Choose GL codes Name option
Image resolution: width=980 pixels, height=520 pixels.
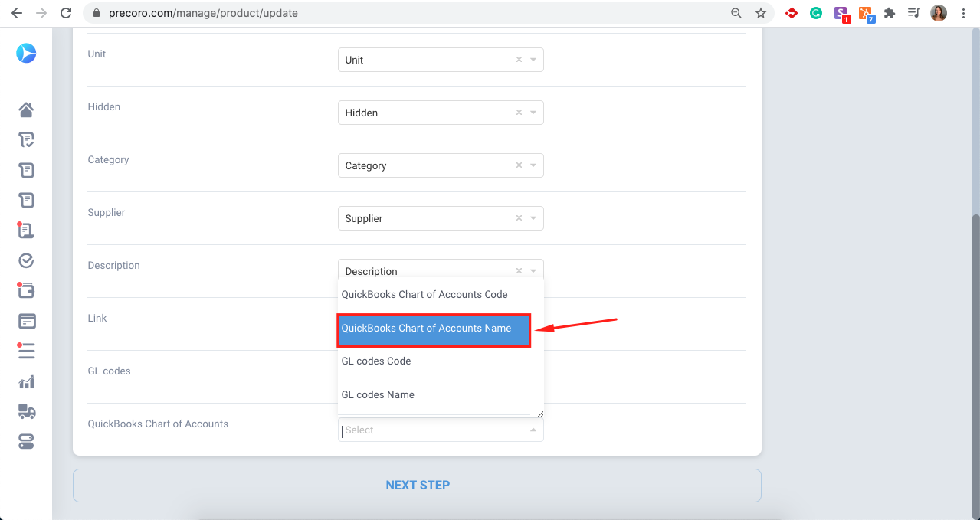(434, 395)
